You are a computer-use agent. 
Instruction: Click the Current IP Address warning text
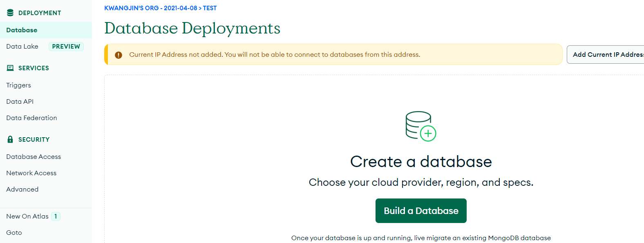(275, 55)
